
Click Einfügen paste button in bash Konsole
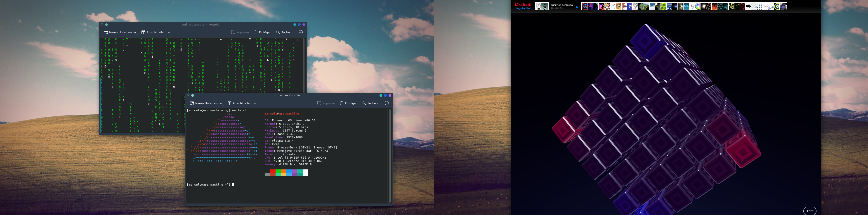click(x=348, y=103)
